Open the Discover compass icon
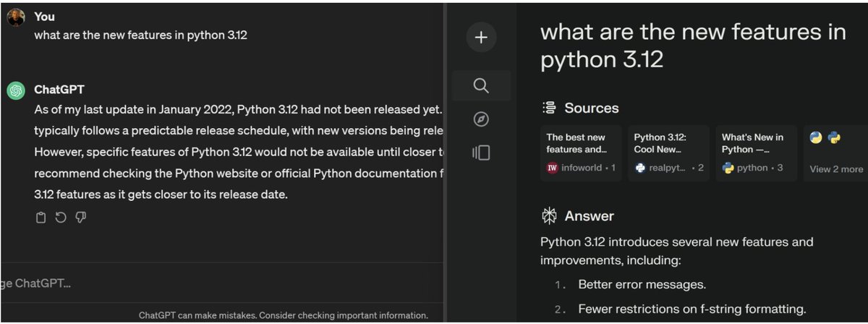 point(481,119)
